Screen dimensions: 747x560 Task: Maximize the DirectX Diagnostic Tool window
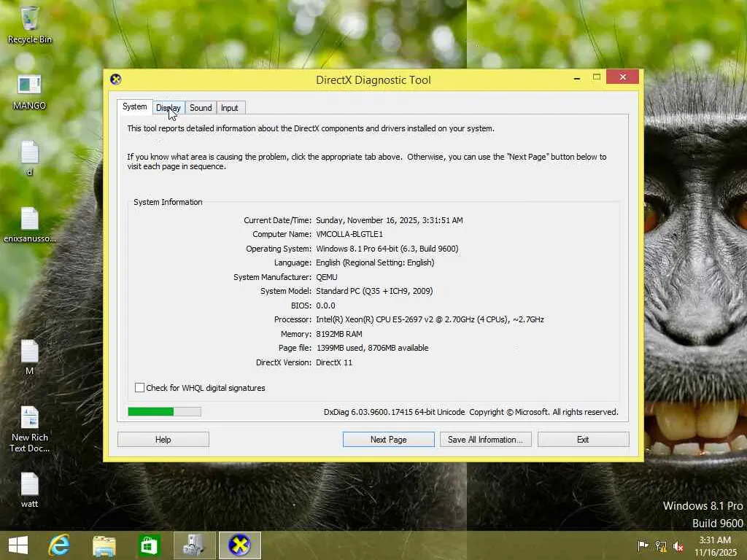tap(597, 77)
